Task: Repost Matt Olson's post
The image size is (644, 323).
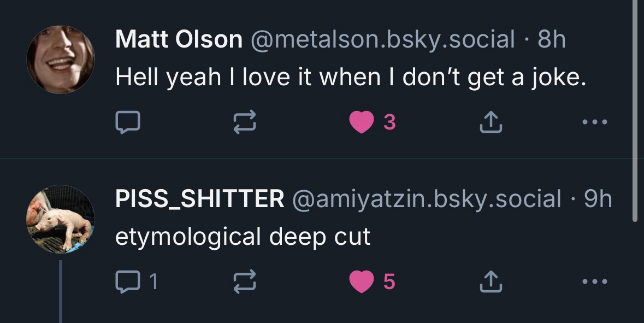Action: coord(245,122)
